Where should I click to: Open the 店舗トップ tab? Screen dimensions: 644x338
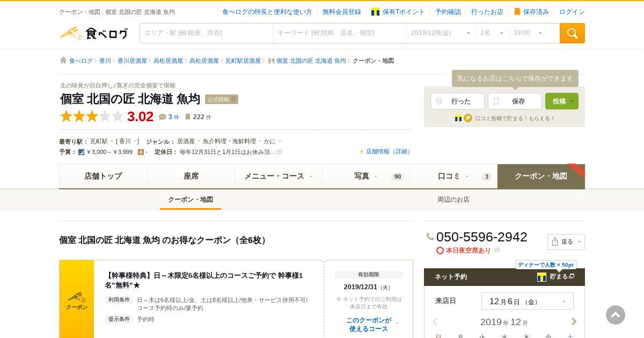coord(103,176)
